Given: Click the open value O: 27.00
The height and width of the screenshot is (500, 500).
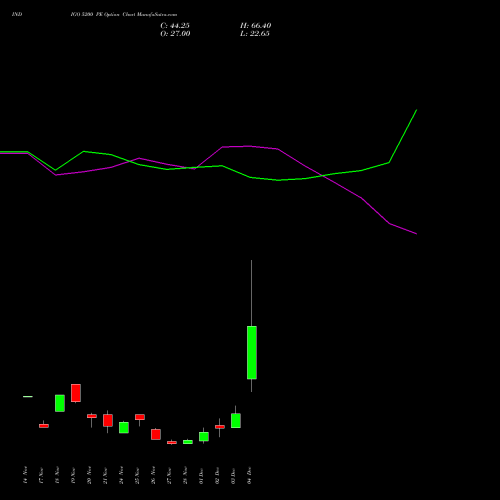Looking at the screenshot, I should click(175, 34).
